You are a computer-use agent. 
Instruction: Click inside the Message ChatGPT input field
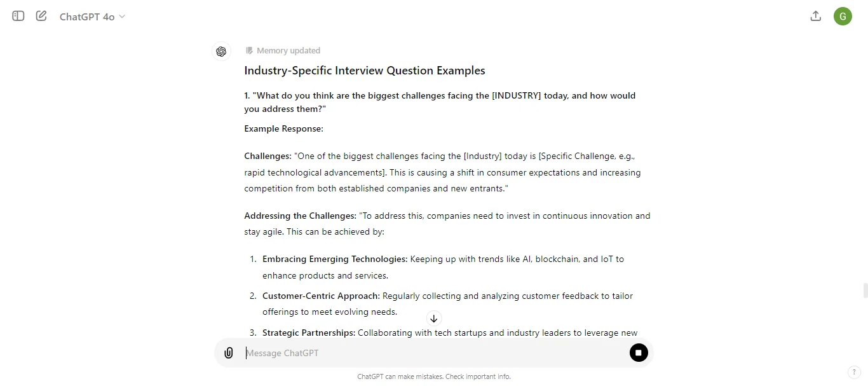tap(381, 353)
